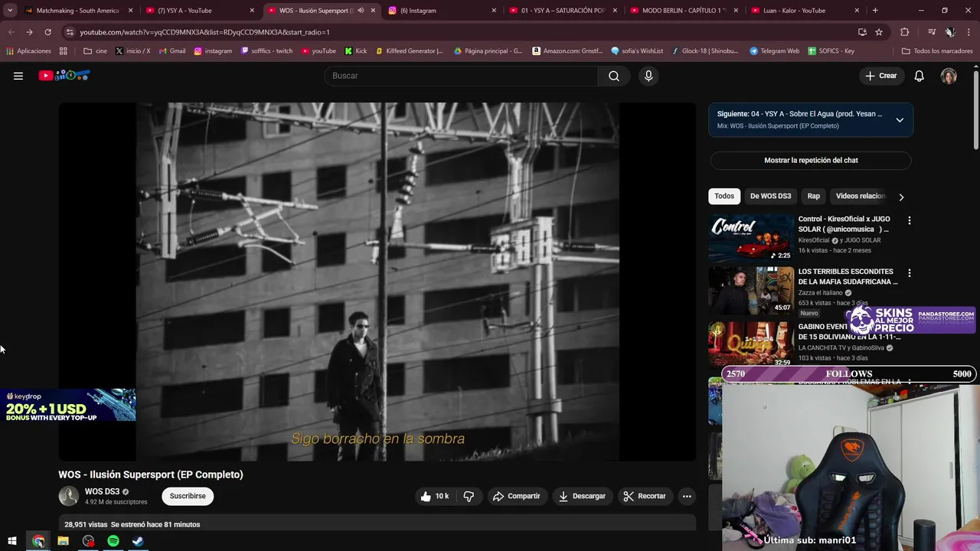Viewport: 980px width, 551px height.
Task: Open the install app icon in address bar
Action: (862, 32)
